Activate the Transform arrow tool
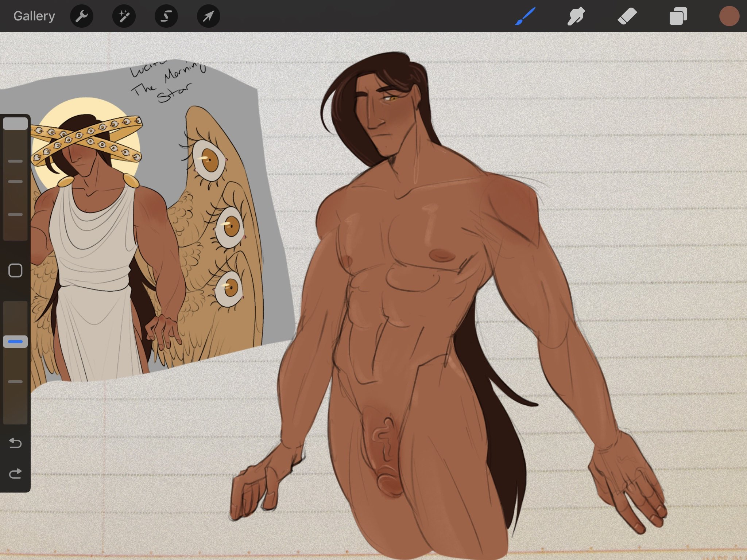Image resolution: width=747 pixels, height=560 pixels. [209, 16]
